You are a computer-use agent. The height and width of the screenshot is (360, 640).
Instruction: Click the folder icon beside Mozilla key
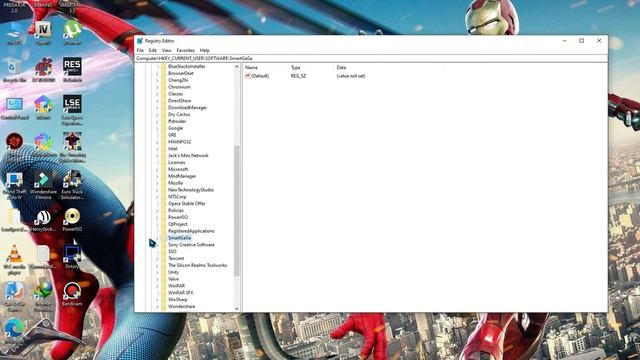click(x=163, y=183)
